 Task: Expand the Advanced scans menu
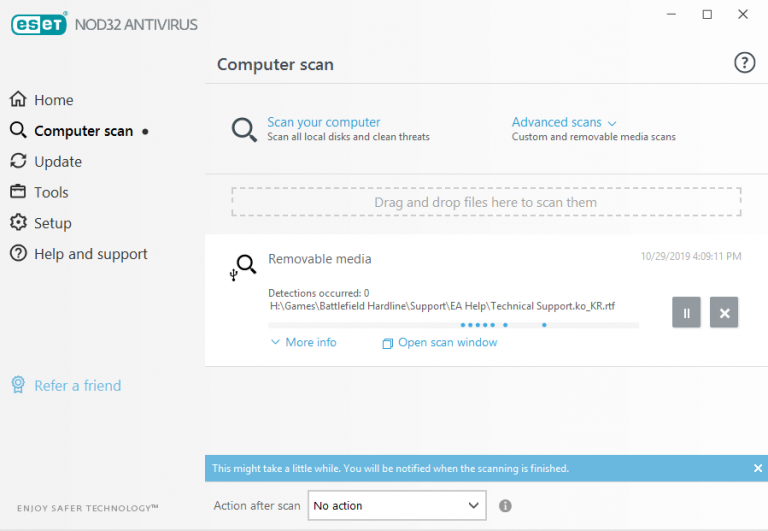[x=564, y=122]
